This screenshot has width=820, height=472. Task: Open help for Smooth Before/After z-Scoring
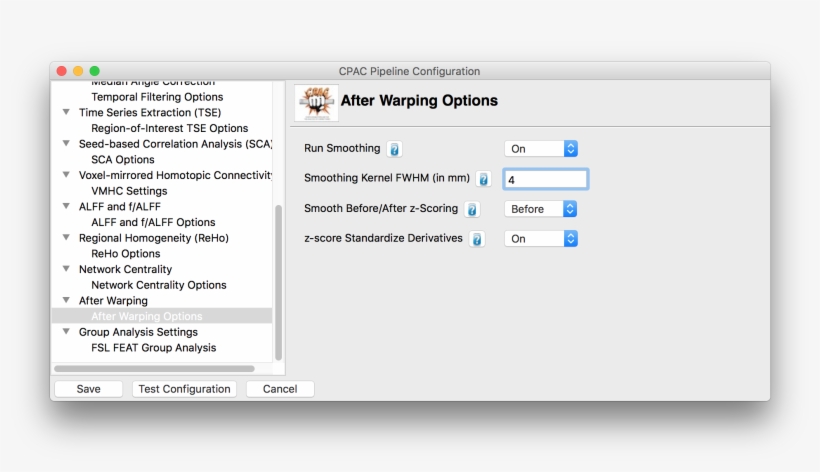(472, 210)
